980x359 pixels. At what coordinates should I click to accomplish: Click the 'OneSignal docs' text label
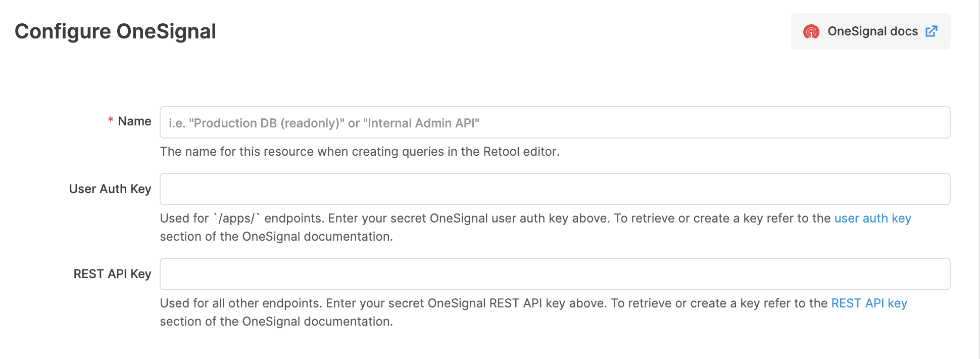tap(872, 31)
